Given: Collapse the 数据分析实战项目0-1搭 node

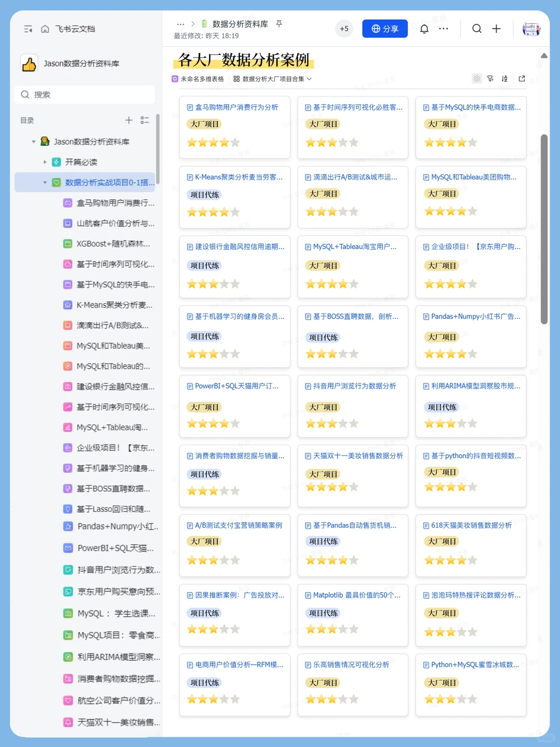Looking at the screenshot, I should point(45,183).
